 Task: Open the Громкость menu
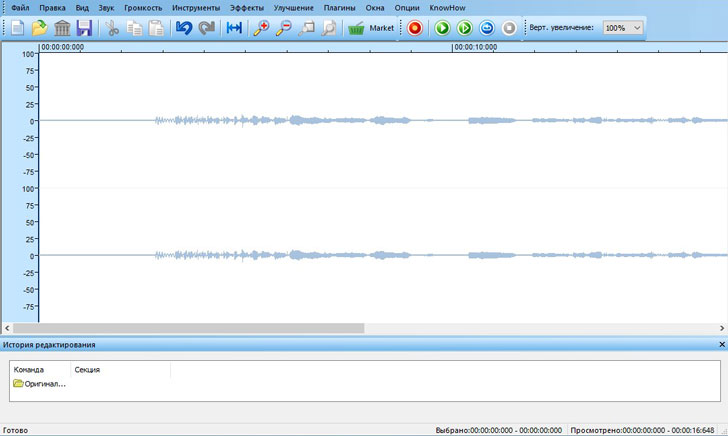tap(143, 7)
